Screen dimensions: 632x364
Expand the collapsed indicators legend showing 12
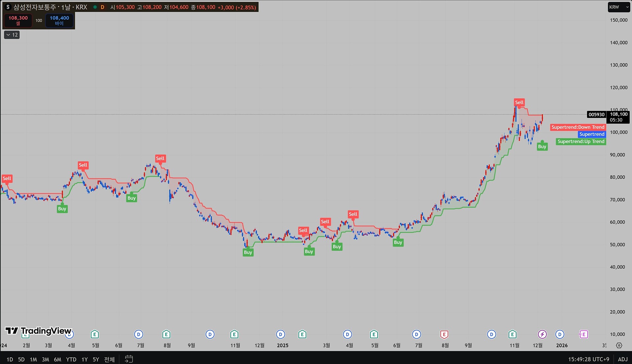12,35
